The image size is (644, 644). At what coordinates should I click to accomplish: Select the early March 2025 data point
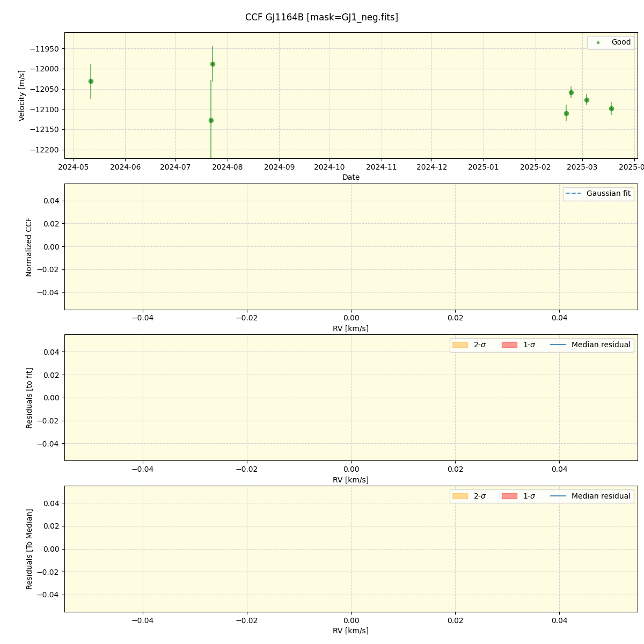(587, 100)
